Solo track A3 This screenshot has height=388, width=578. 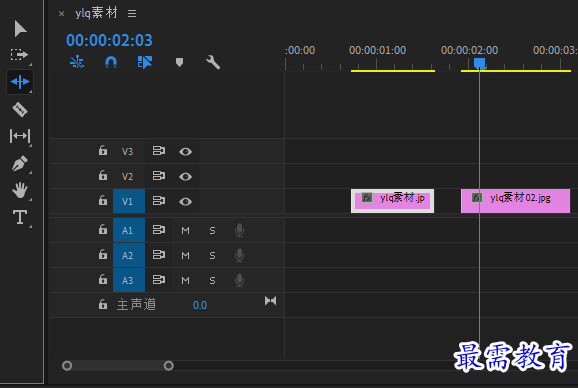(x=212, y=281)
